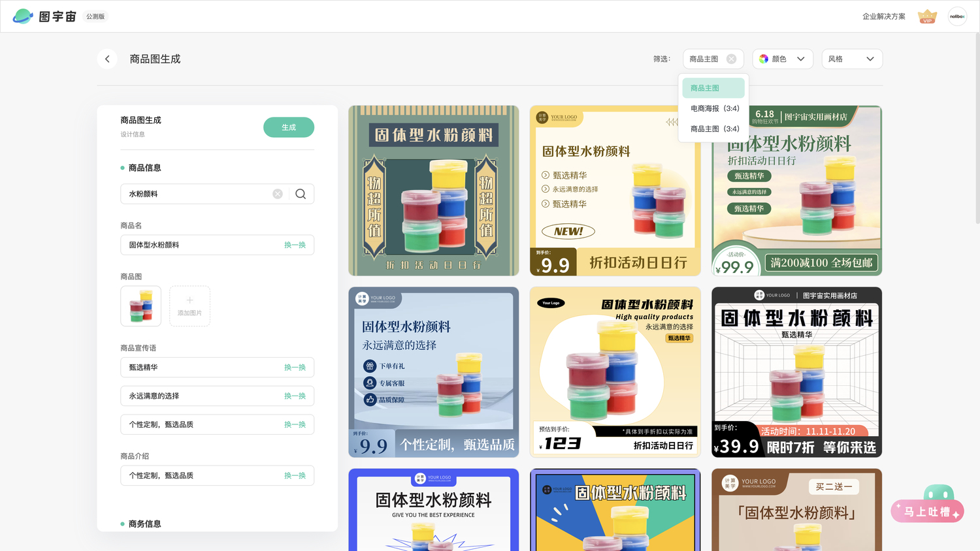This screenshot has height=551, width=980.
Task: Select the uploaded paint jars product thumbnail
Action: point(140,306)
